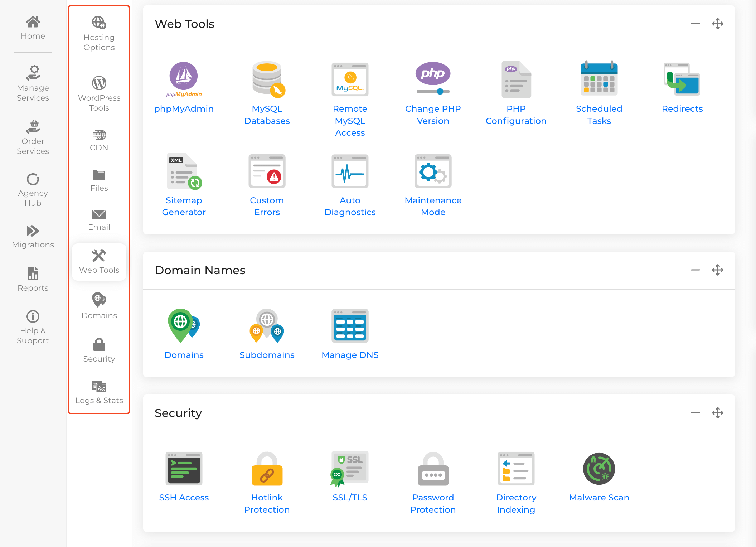Click the Malware Scan text link

click(x=599, y=498)
